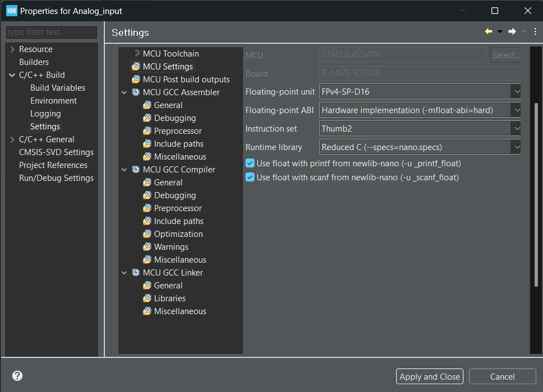Click into the type filter text field
This screenshot has width=543, height=392.
(50, 32)
